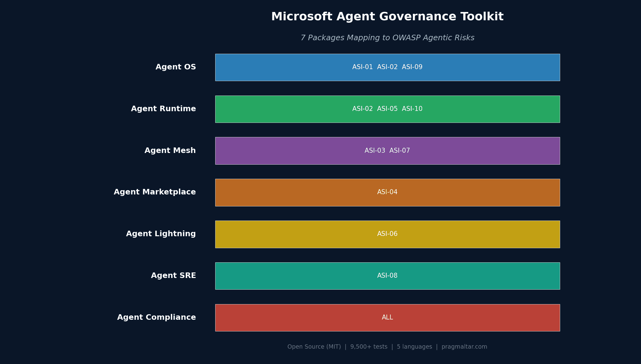Screen dimensions: 641x364
Task: Click 'ASI-10' in the green bar
Action: pyautogui.click(x=412, y=109)
